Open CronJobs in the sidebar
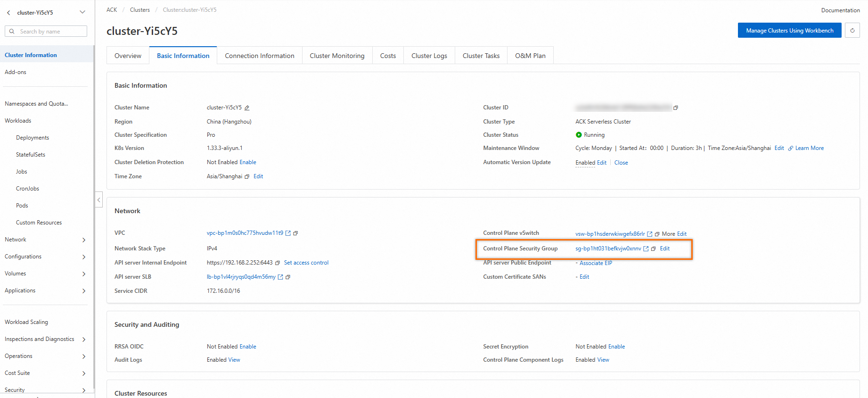The width and height of the screenshot is (868, 398). point(27,189)
